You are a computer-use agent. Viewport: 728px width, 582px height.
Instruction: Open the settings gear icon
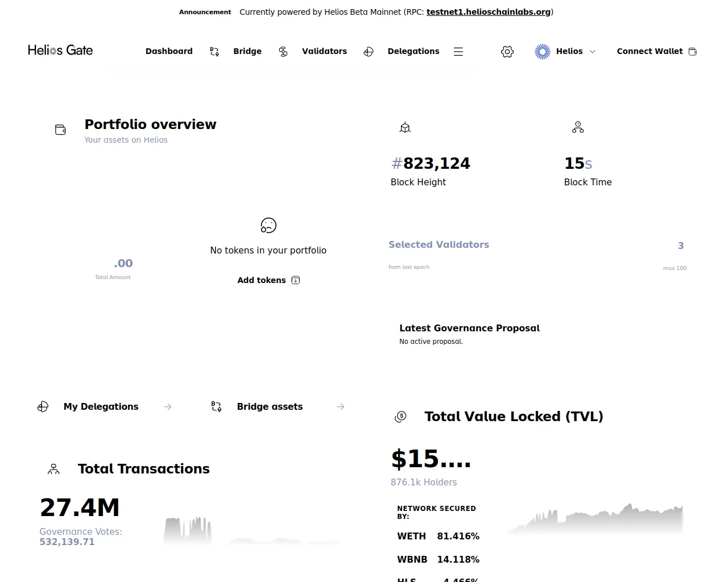tap(507, 52)
